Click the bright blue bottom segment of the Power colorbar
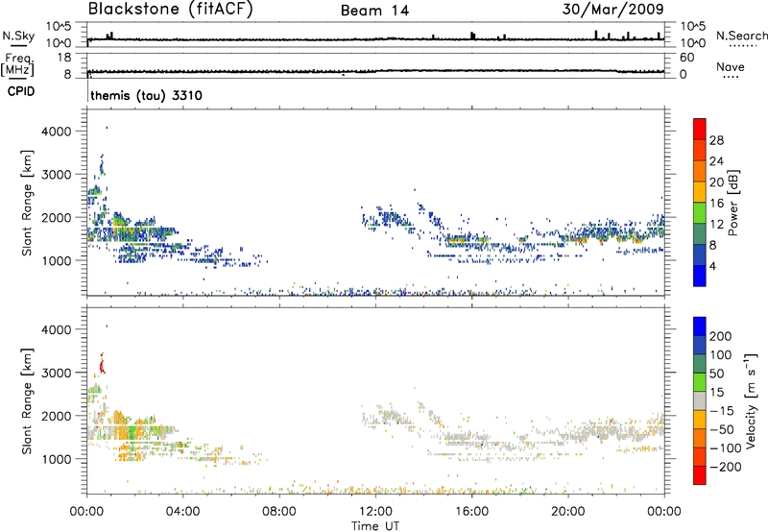The image size is (768, 532). (x=700, y=276)
